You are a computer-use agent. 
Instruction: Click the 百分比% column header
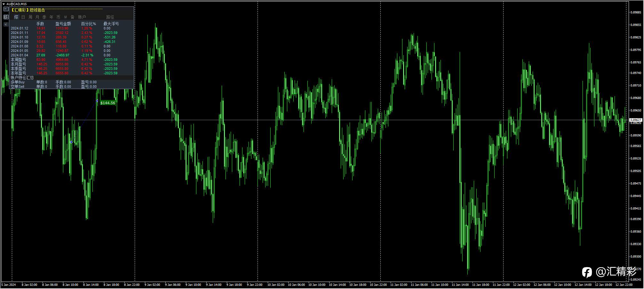point(89,24)
